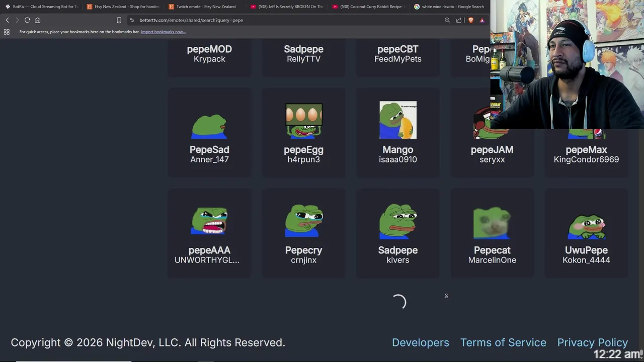Viewport: 644px width, 362px height.
Task: Click the share icon in address bar
Action: point(459,20)
